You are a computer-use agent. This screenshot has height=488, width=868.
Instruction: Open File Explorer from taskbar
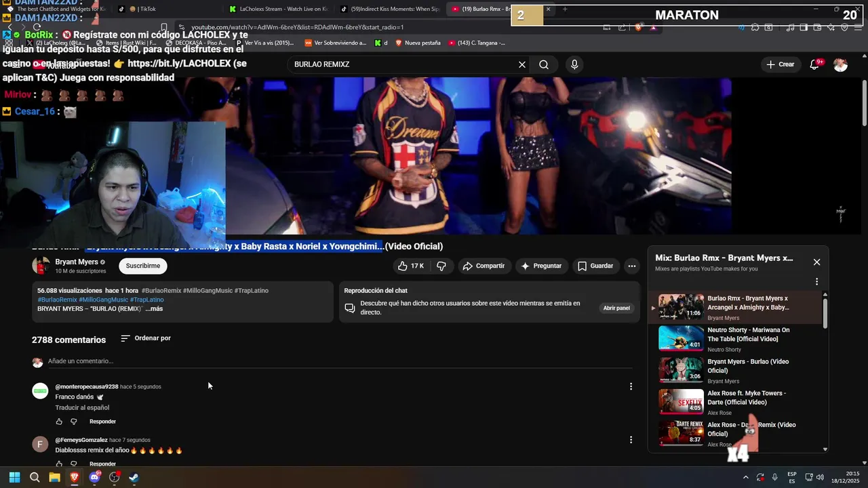54,477
